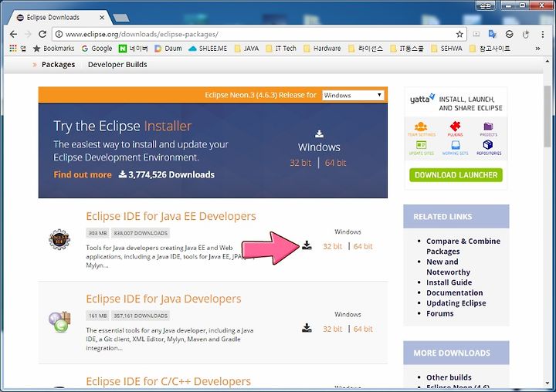The width and height of the screenshot is (556, 392).
Task: Click the Google Translate extension icon
Action: click(x=492, y=34)
